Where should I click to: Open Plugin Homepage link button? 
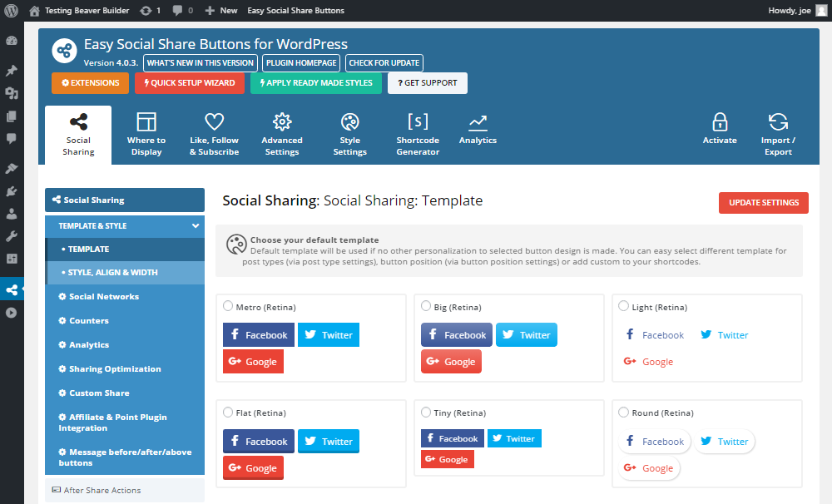pyautogui.click(x=301, y=63)
